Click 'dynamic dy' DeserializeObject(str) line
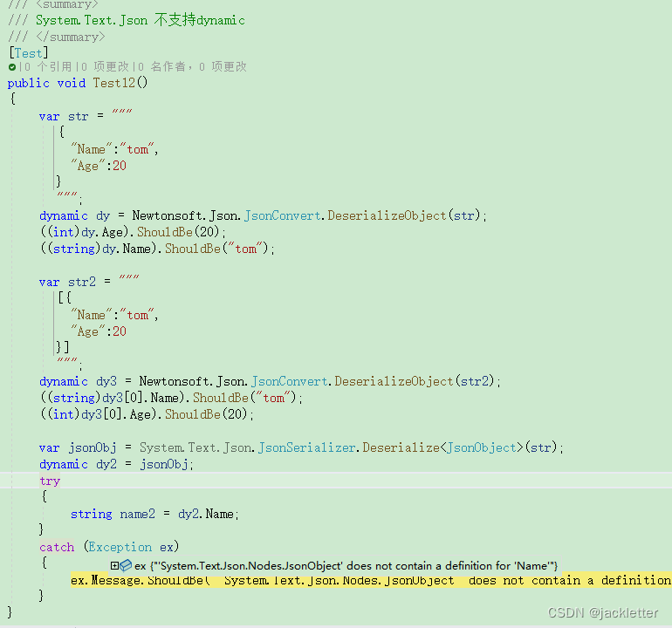672x628 pixels. click(x=264, y=215)
